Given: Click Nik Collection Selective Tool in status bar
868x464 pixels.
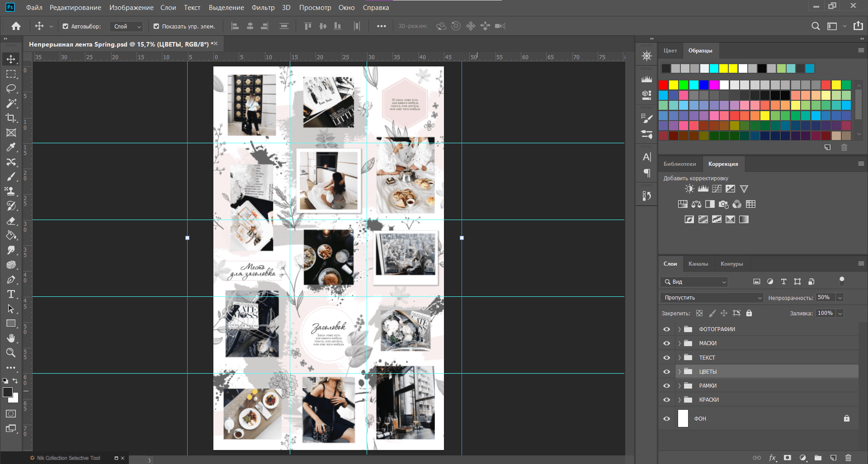Looking at the screenshot, I should coord(68,458).
